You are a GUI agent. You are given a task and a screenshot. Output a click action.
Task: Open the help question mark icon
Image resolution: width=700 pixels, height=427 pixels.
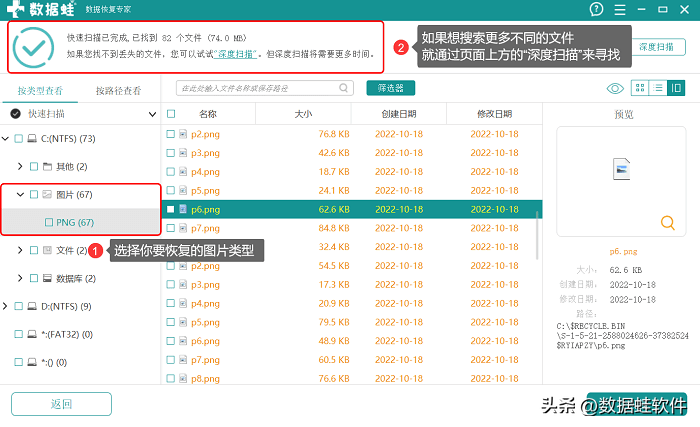click(597, 10)
